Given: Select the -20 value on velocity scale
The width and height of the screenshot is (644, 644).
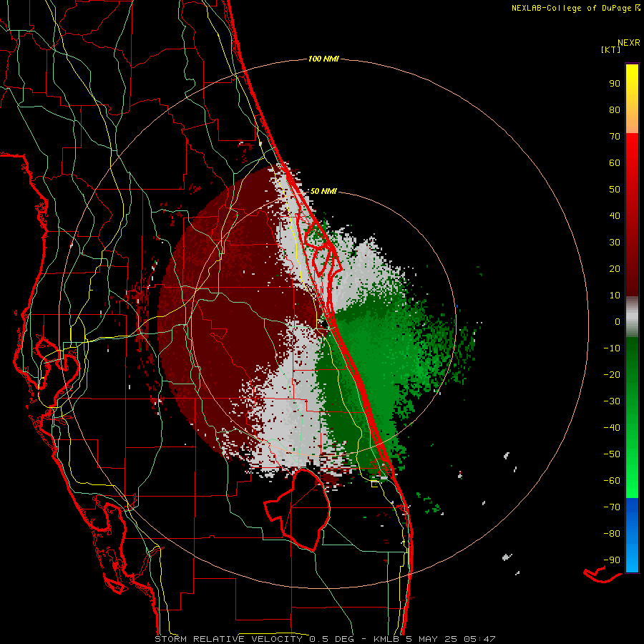Looking at the screenshot, I should (x=612, y=375).
